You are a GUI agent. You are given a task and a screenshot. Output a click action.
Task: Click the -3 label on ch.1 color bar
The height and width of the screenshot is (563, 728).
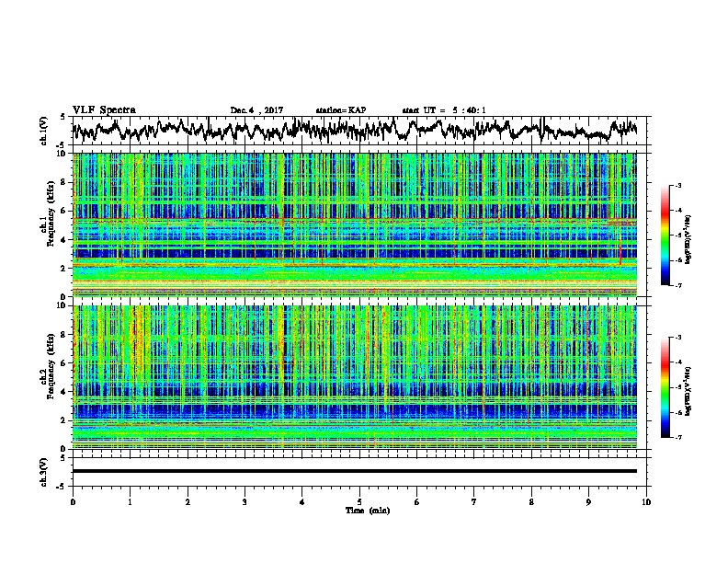pyautogui.click(x=678, y=185)
